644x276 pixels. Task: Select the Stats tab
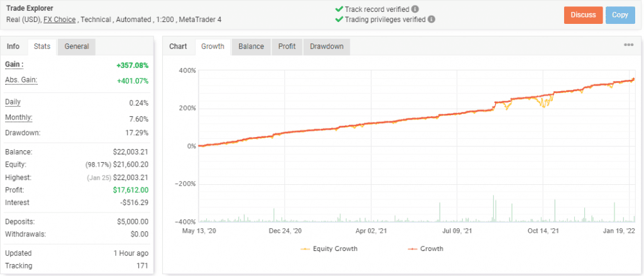[x=42, y=47]
